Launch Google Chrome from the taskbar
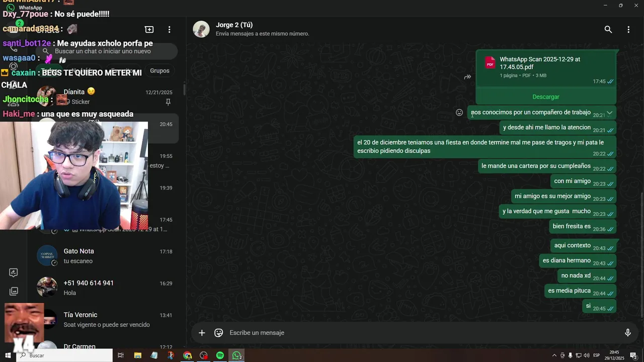644x362 pixels. (187, 355)
